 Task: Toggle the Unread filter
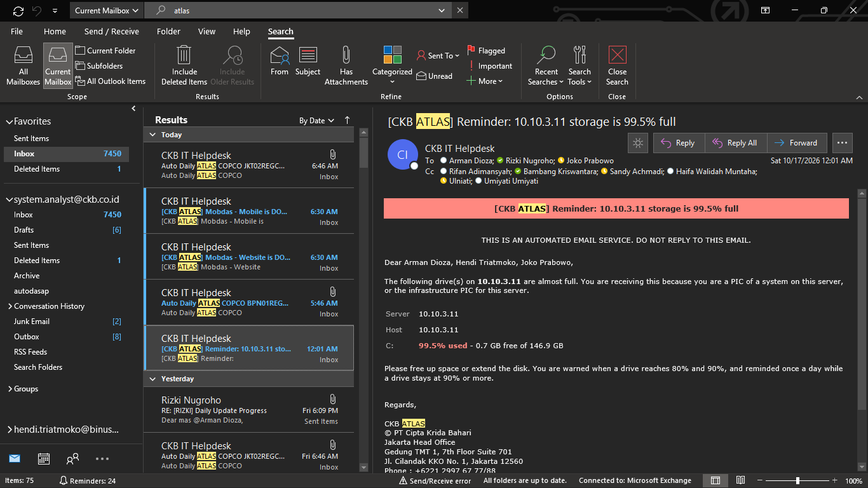pyautogui.click(x=435, y=76)
